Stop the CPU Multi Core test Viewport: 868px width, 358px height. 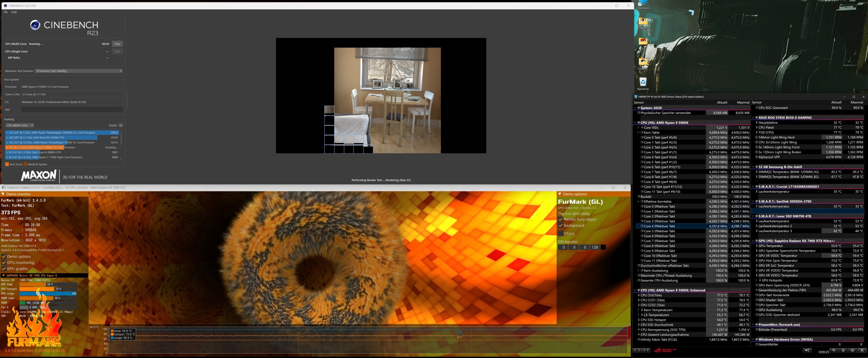tap(117, 44)
